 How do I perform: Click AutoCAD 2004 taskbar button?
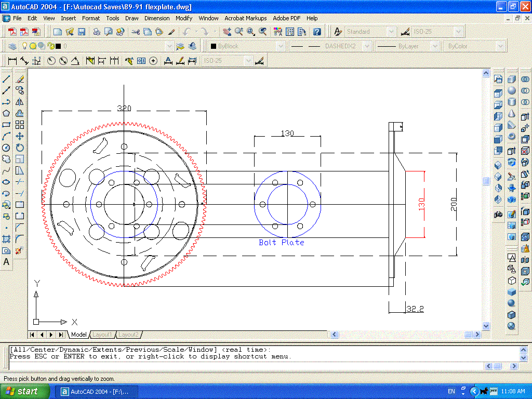(x=97, y=391)
